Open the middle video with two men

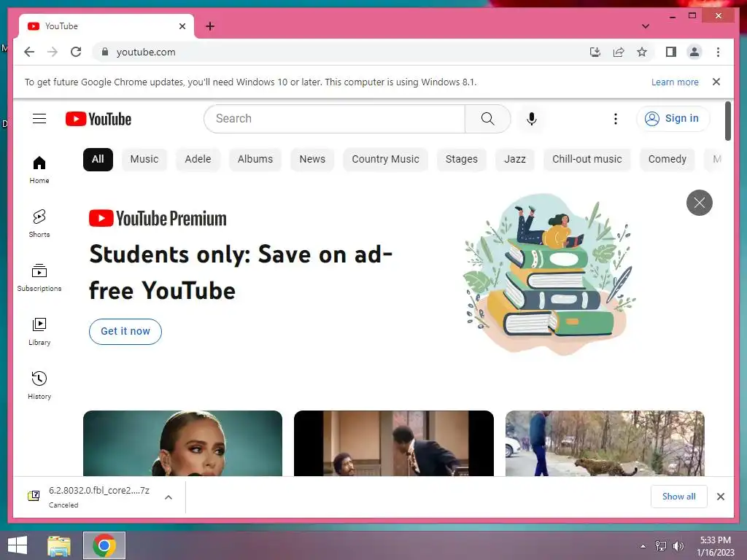393,443
